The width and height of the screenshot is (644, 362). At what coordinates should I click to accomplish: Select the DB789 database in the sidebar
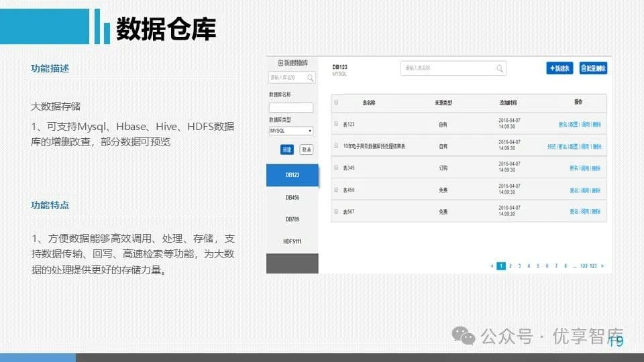point(292,219)
